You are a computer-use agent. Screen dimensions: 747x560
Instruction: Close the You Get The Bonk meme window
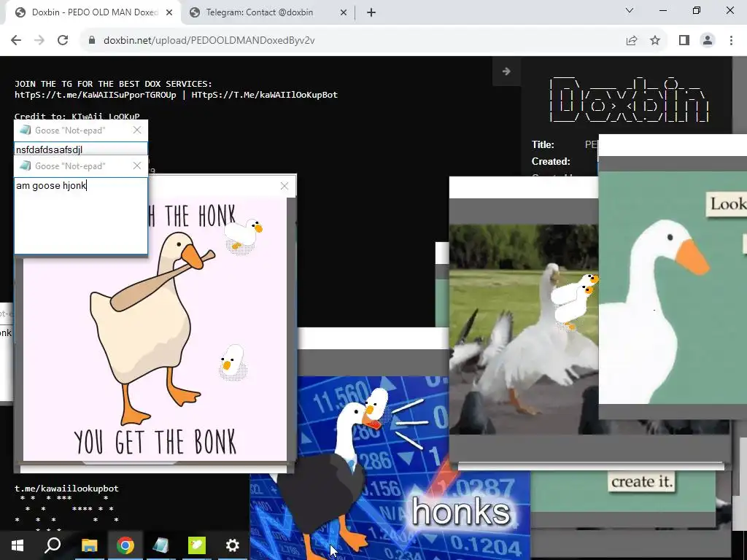pyautogui.click(x=285, y=186)
